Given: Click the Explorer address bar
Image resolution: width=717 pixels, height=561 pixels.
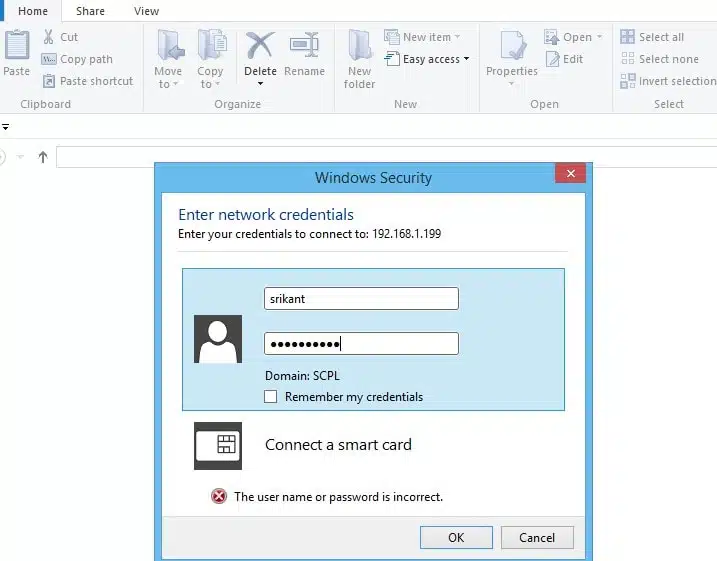Looking at the screenshot, I should pos(386,157).
